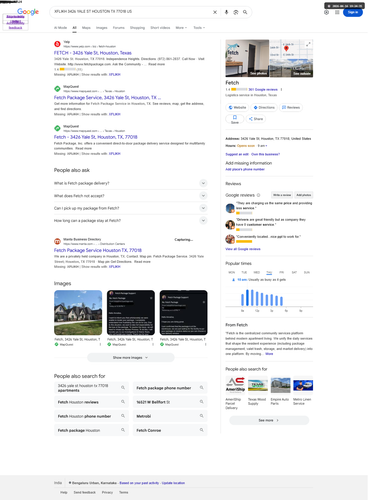Viewport: 372px width, 500px height.
Task: Click Add place's phone number link
Action: coord(245,169)
